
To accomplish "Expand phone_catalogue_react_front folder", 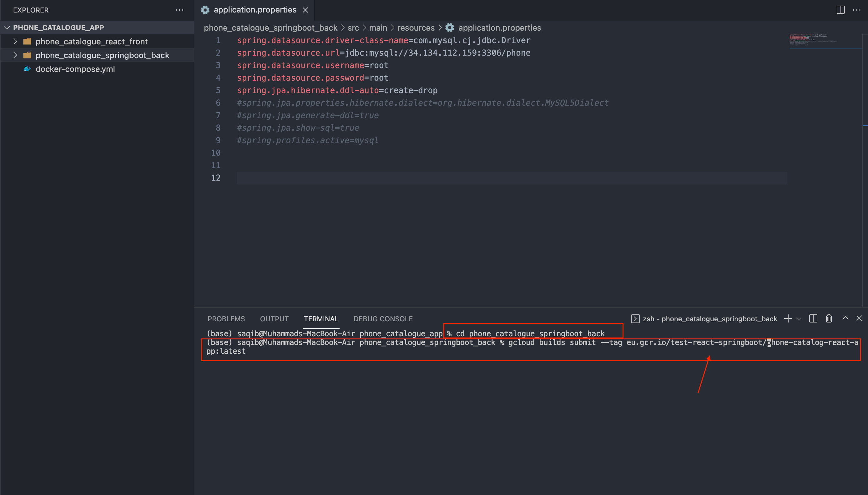I will click(x=15, y=42).
